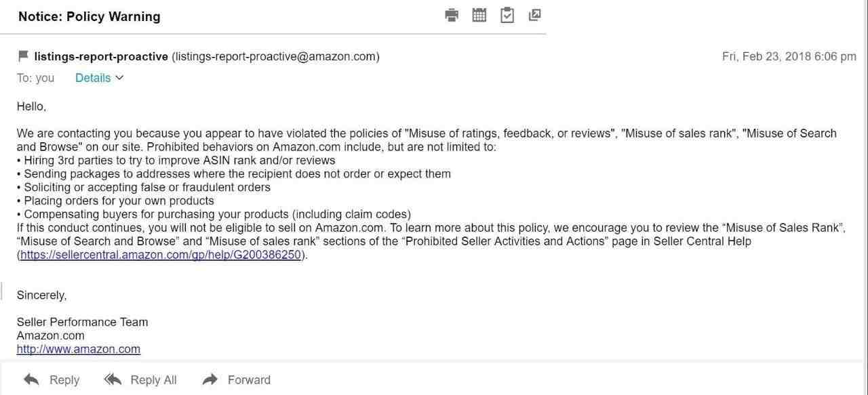Print this Policy Warning email
The height and width of the screenshot is (395, 868).
pyautogui.click(x=452, y=15)
